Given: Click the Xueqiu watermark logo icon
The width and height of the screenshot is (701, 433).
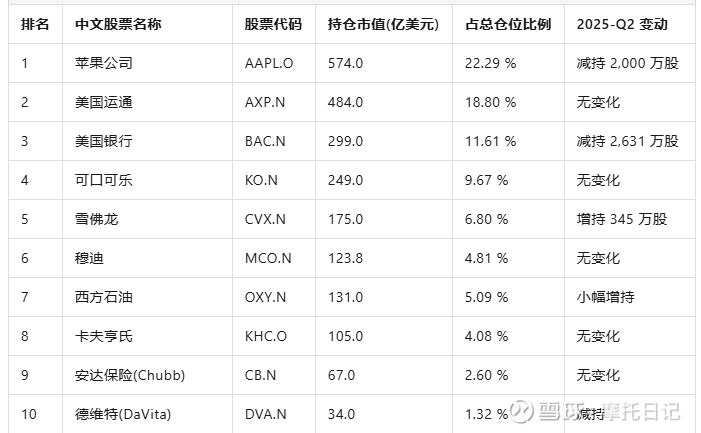Looking at the screenshot, I should pos(522,411).
